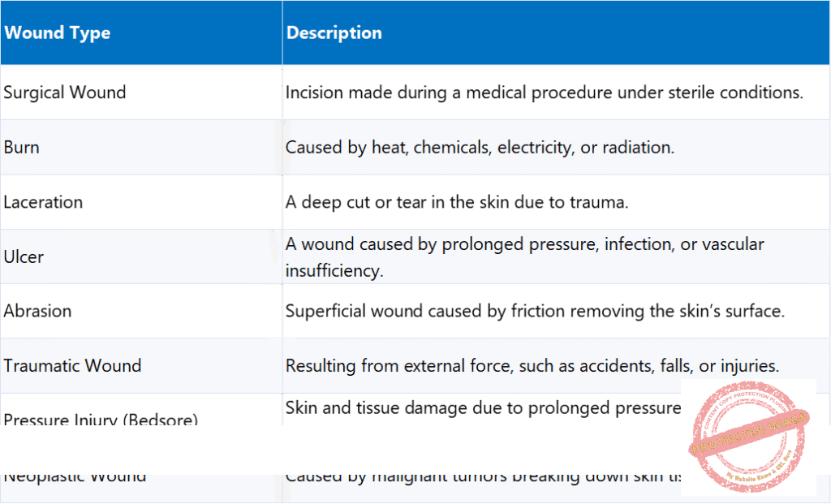The height and width of the screenshot is (504, 831).
Task: Click the Abrasion cell
Action: (x=141, y=311)
